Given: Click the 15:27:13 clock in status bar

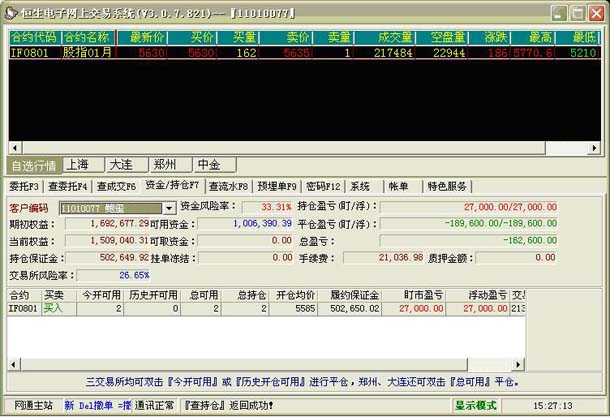Looking at the screenshot, I should (x=552, y=406).
